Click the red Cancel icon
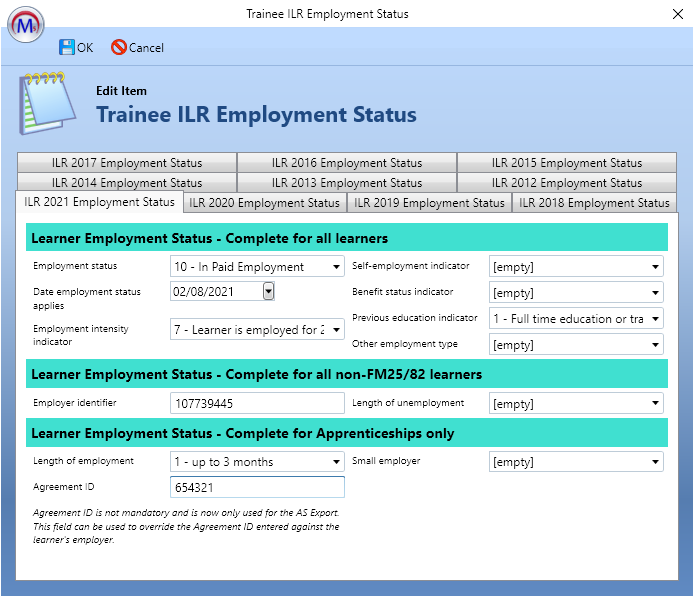This screenshot has width=694, height=597. tap(119, 47)
